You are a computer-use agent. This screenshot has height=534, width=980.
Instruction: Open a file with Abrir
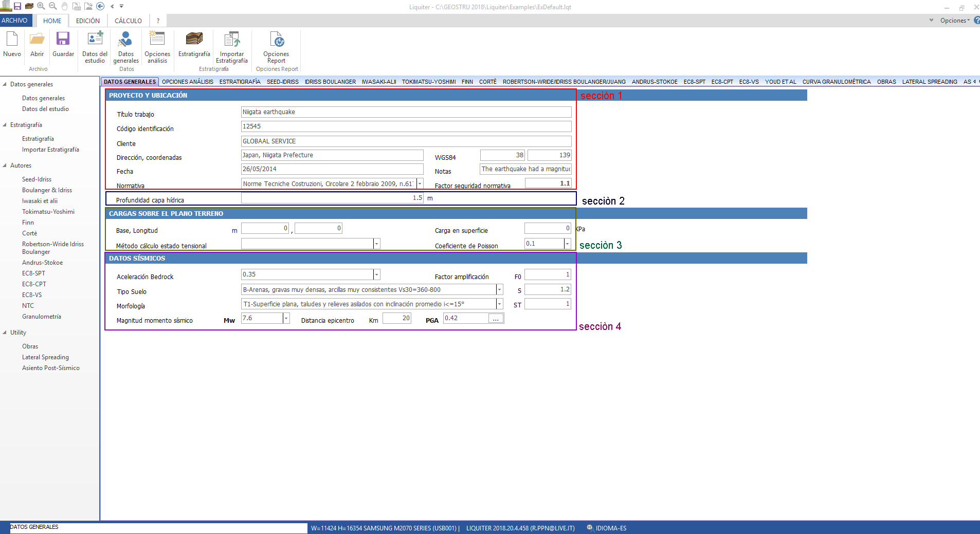(x=37, y=44)
